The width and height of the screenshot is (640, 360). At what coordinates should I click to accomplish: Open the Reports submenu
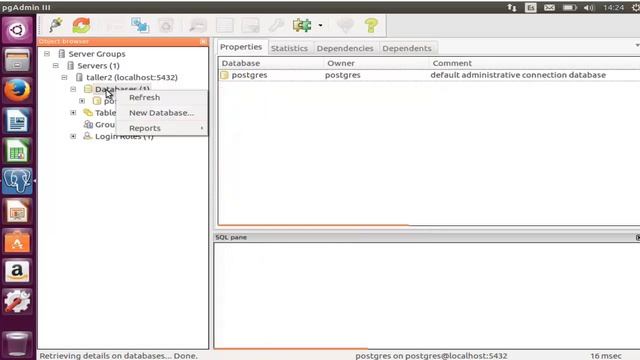click(x=162, y=128)
